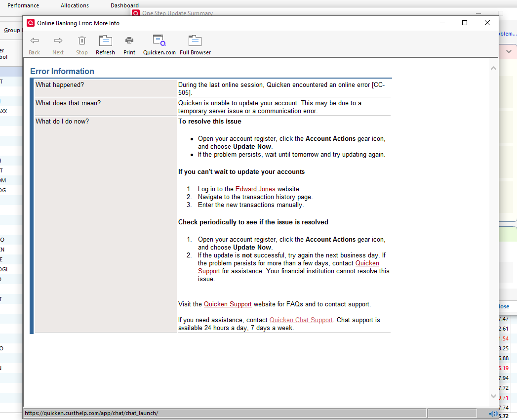
Task: Click the Group label in background window
Action: tap(12, 30)
